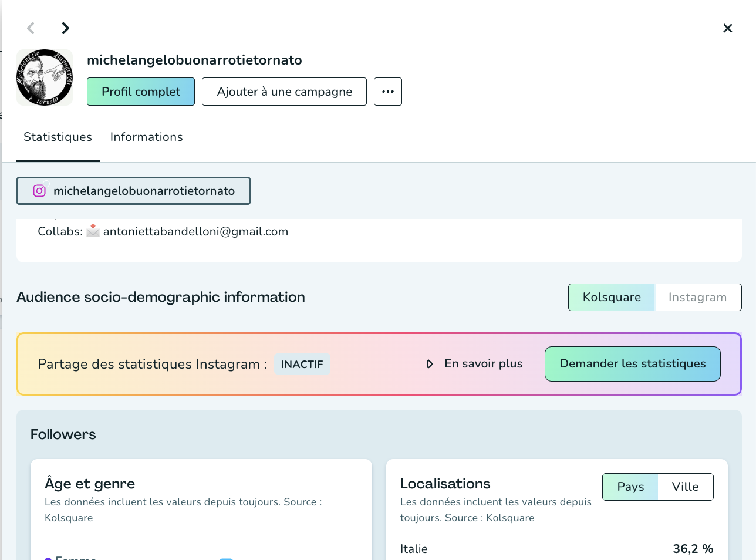This screenshot has height=560, width=756.
Task: Show localisations by Ville
Action: tap(685, 487)
